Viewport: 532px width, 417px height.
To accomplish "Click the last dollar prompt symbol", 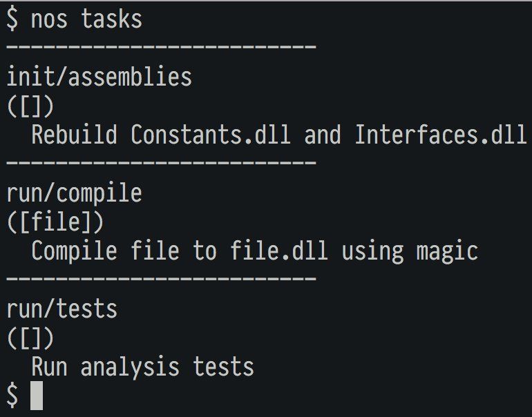I will [x=12, y=396].
